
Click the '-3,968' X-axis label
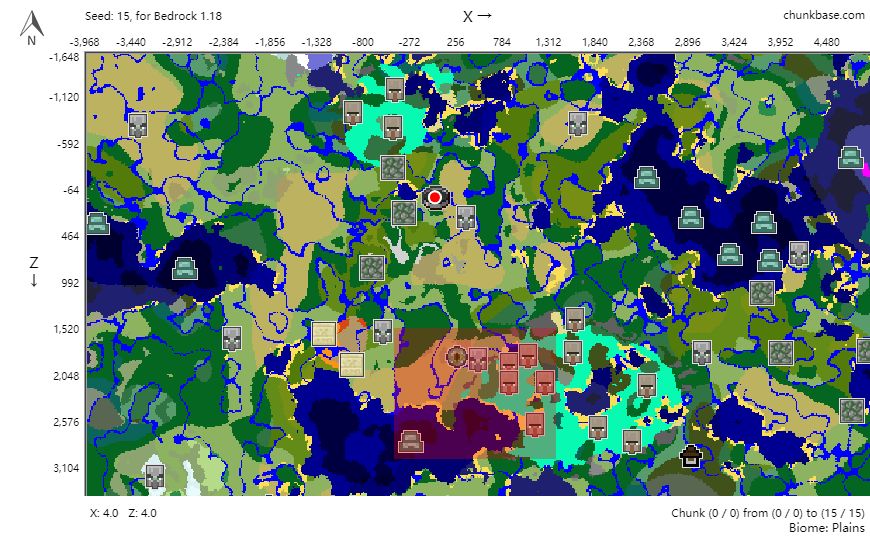click(x=84, y=42)
